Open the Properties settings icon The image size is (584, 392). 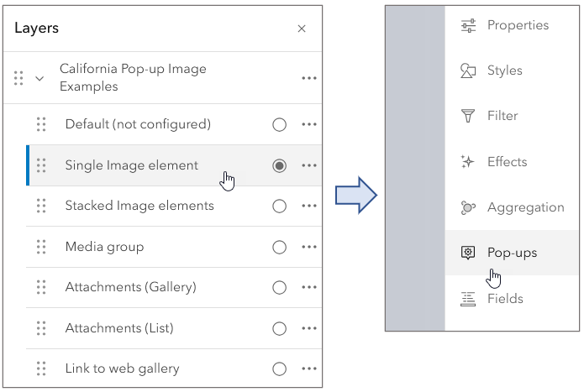click(468, 26)
